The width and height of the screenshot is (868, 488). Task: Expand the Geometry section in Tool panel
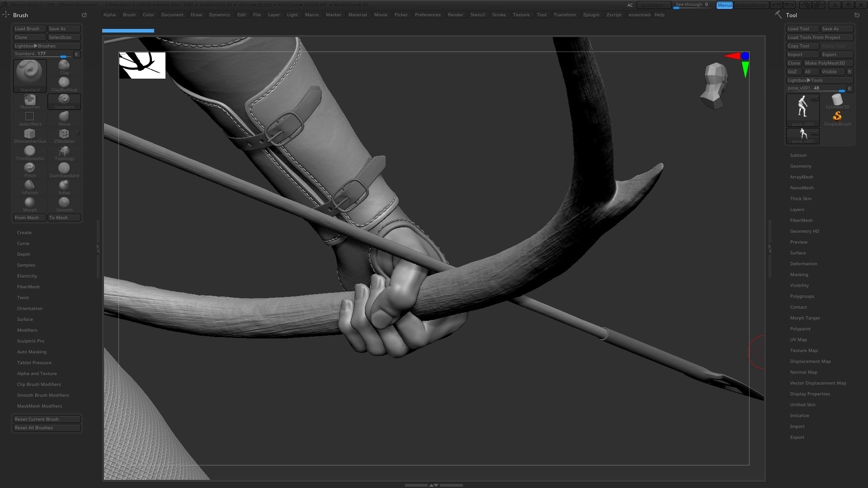pos(800,166)
